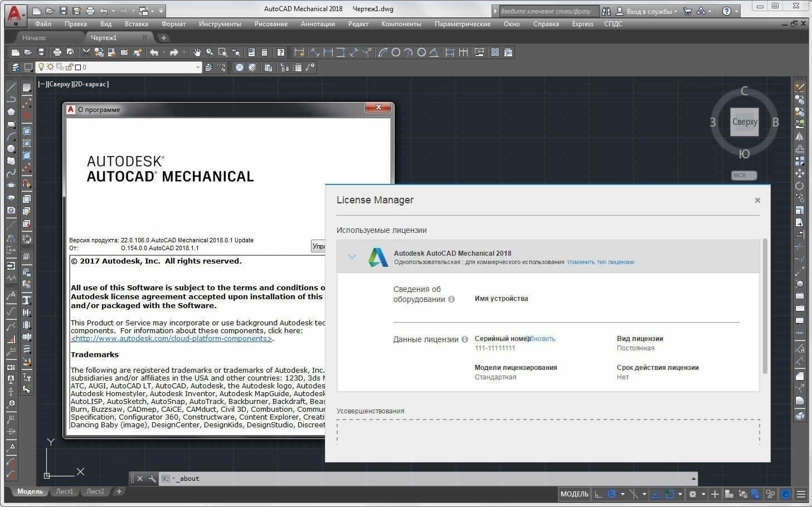Click the Save diskette icon in toolbar
The image size is (812, 507).
point(41,52)
